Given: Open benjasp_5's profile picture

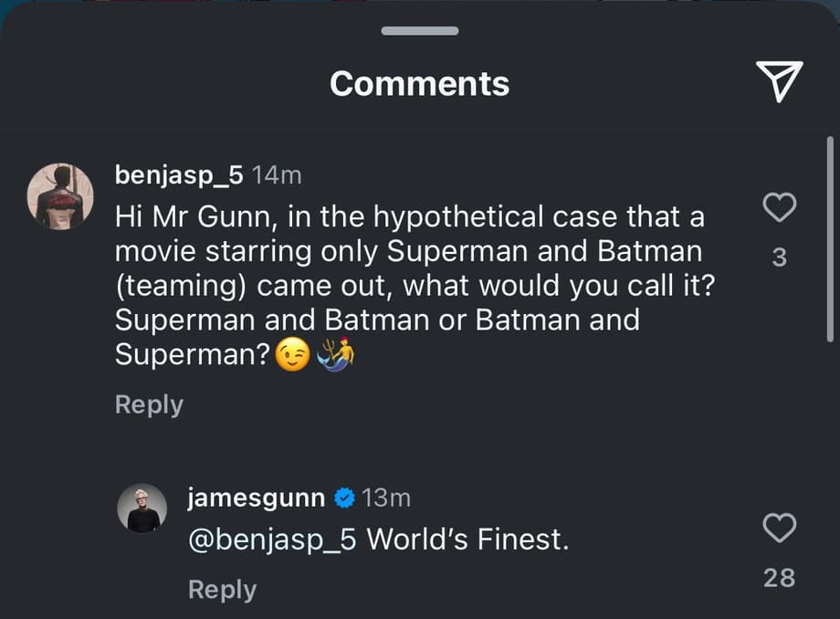Looking at the screenshot, I should (59, 196).
